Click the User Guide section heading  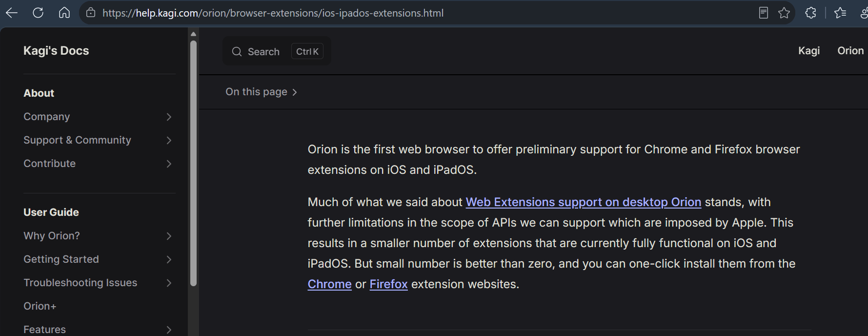pyautogui.click(x=51, y=212)
